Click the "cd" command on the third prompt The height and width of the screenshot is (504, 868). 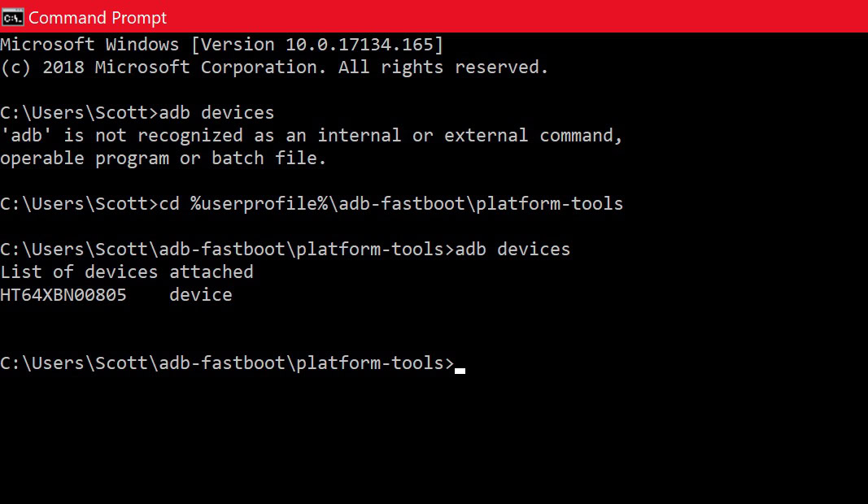click(x=169, y=204)
